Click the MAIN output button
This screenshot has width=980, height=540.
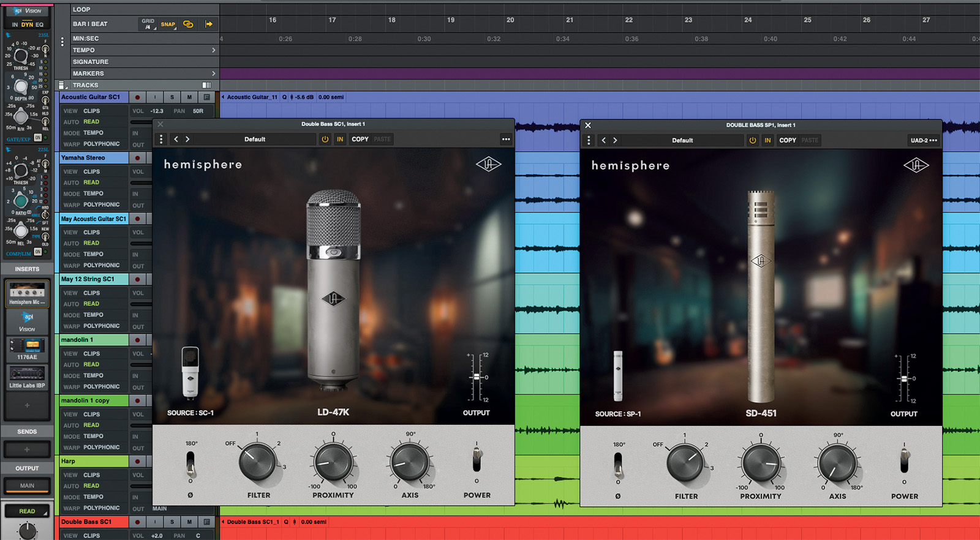pos(27,486)
